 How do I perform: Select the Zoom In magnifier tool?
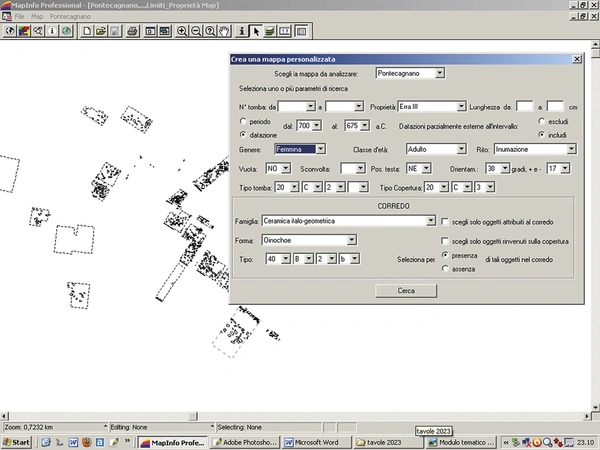point(183,31)
